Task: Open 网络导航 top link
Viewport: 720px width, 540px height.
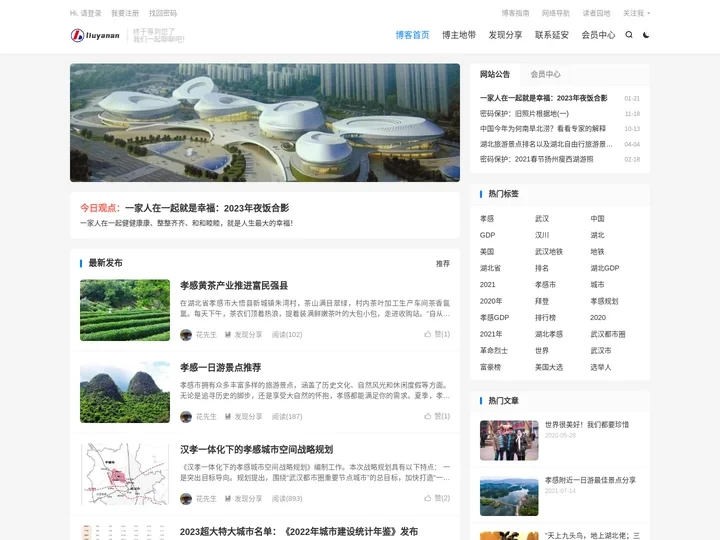Action: [556, 13]
